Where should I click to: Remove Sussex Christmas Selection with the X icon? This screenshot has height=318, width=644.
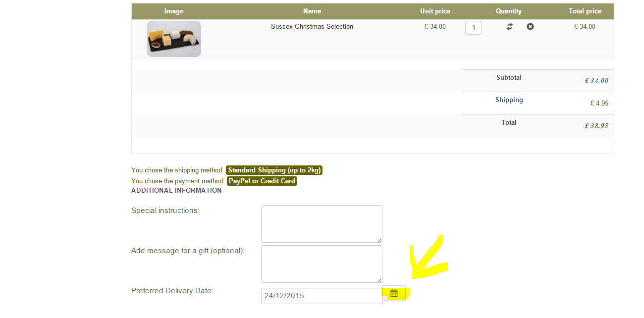click(x=530, y=27)
